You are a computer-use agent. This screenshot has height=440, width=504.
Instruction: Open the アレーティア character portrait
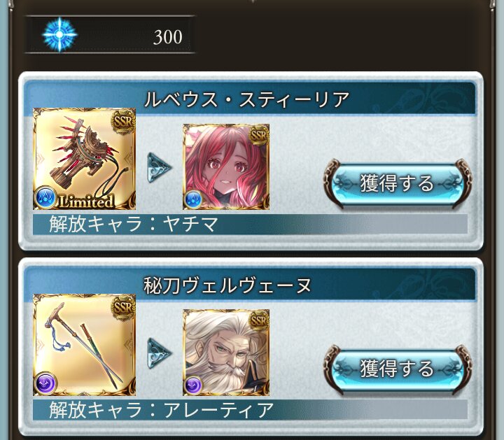(226, 353)
